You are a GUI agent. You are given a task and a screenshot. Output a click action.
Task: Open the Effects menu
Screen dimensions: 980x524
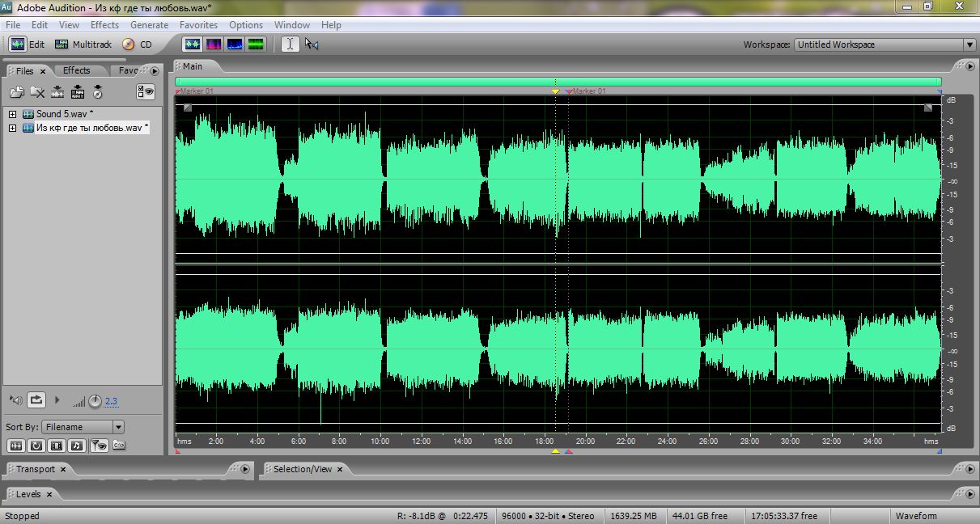pyautogui.click(x=104, y=25)
